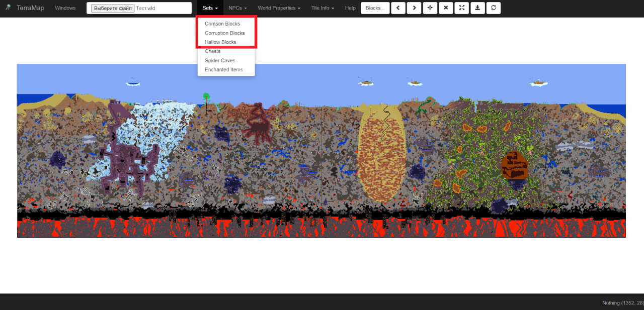Click the TerraMap brand link
644x310 pixels.
[30, 8]
